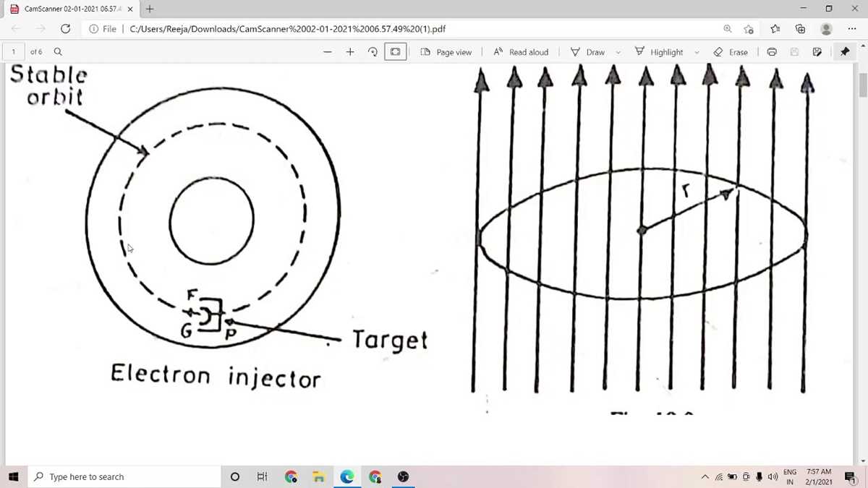Viewport: 868px width, 488px height.
Task: Open the notification action center
Action: pos(850,476)
